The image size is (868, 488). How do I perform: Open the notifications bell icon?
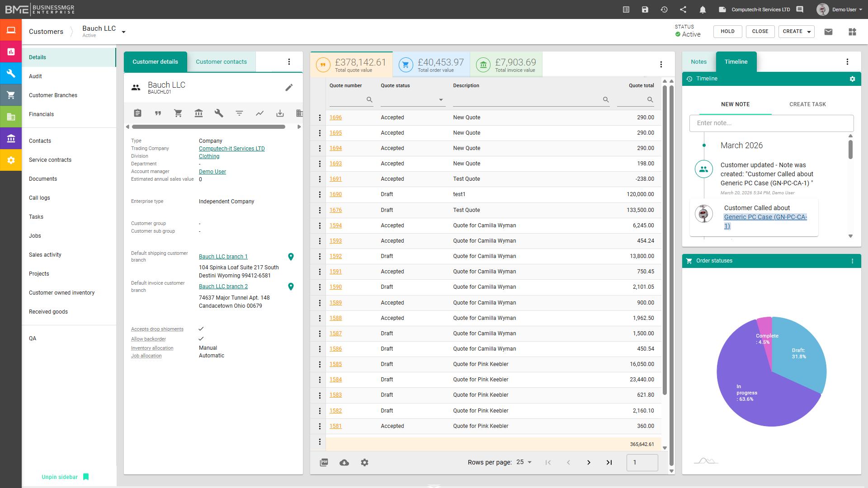coord(703,9)
